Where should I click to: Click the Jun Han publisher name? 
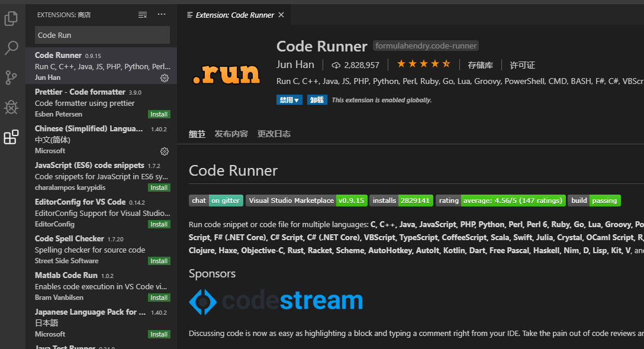tap(295, 65)
